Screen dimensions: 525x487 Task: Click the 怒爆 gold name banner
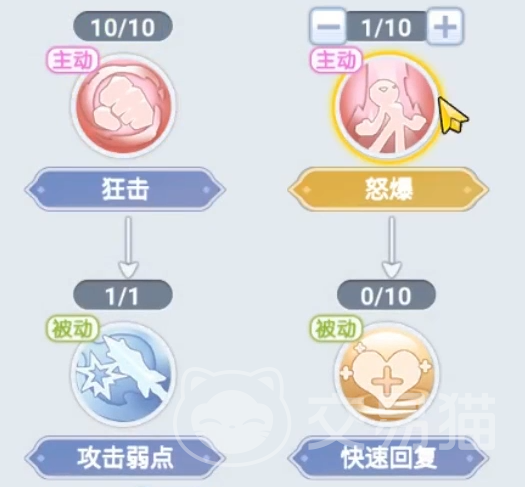pyautogui.click(x=388, y=189)
